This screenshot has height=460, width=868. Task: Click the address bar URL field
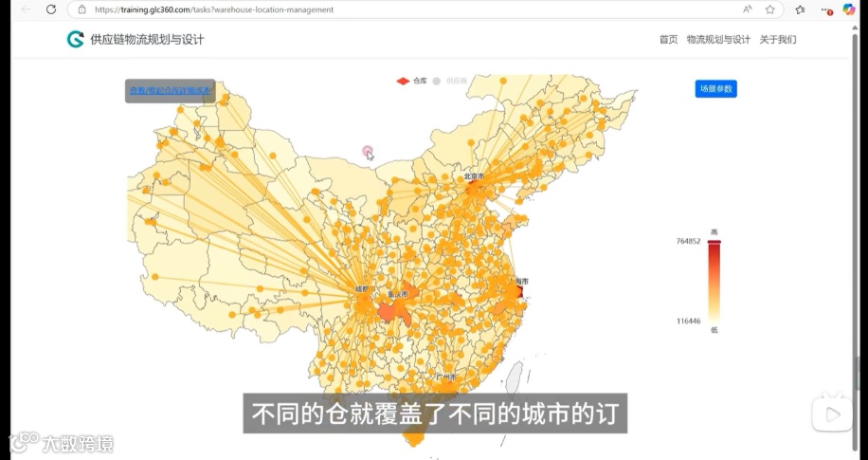(x=425, y=9)
